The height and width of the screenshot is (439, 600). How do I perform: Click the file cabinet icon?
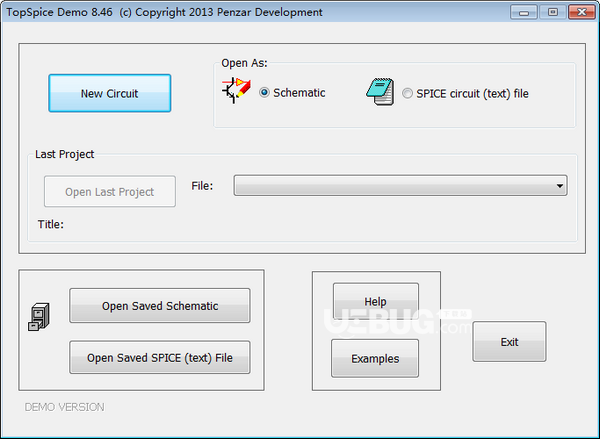click(x=39, y=317)
